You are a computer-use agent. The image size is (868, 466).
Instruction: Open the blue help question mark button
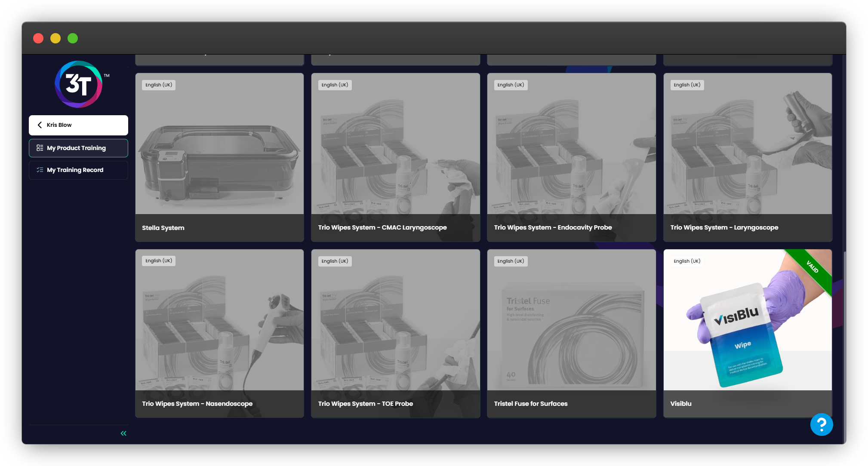point(822,425)
